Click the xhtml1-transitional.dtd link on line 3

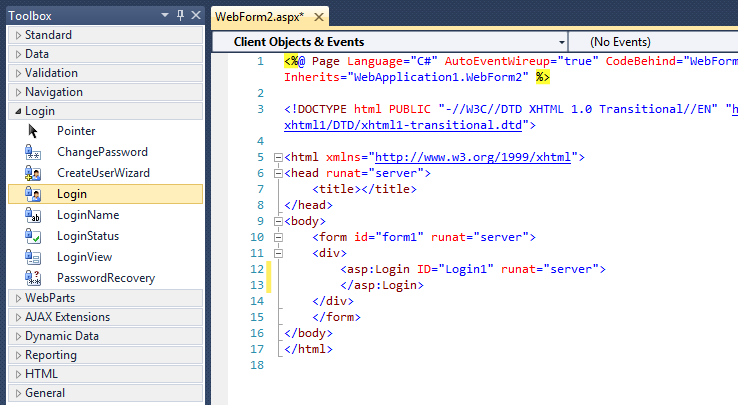pyautogui.click(x=403, y=125)
